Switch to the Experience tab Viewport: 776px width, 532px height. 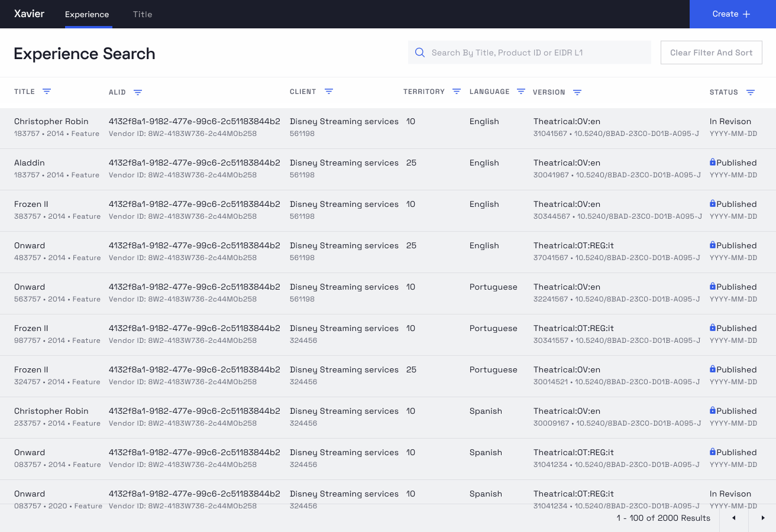point(87,14)
